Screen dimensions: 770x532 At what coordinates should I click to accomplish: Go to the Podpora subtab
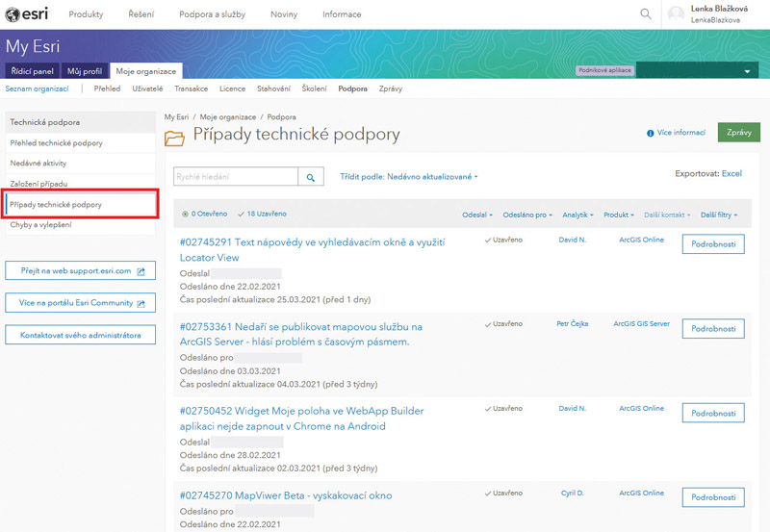tap(352, 89)
